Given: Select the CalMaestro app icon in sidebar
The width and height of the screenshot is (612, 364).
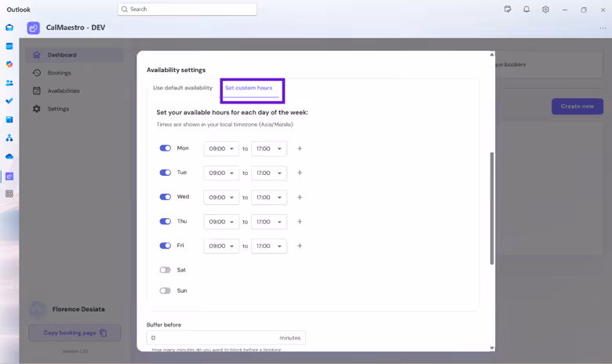Looking at the screenshot, I should pos(9,177).
